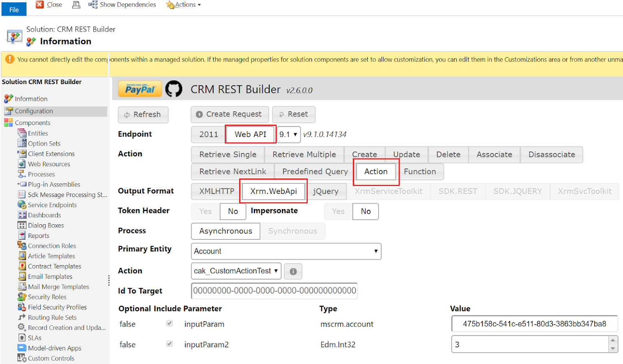Click the PayPal donate badge
Screen dimensions: 623x364
139,89
